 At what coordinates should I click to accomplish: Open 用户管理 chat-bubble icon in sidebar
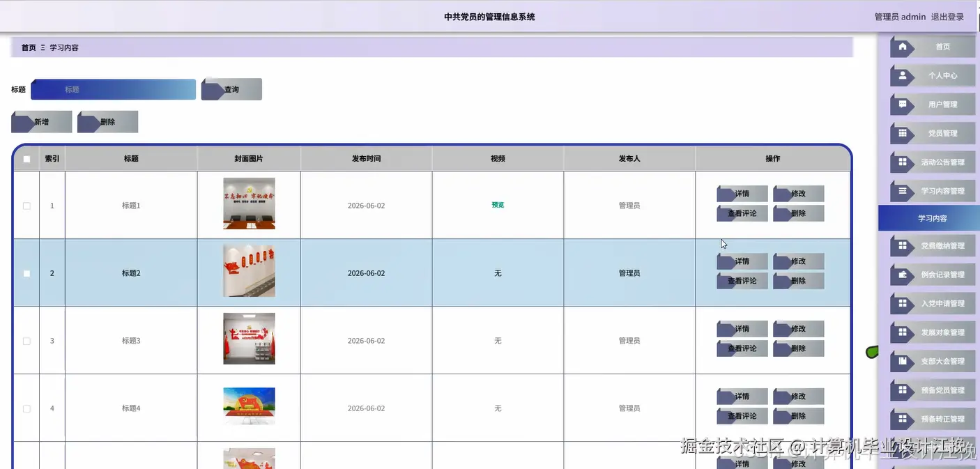(903, 105)
